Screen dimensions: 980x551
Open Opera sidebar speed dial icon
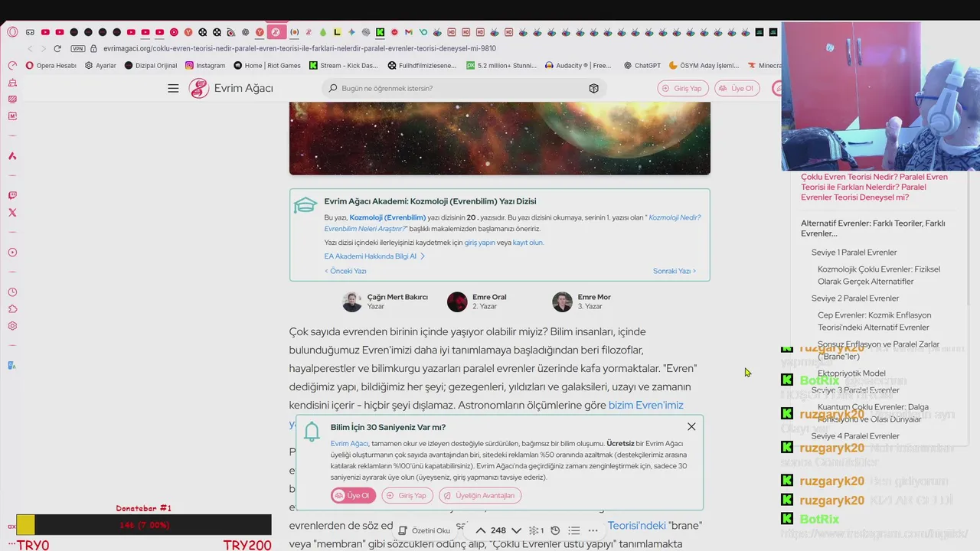point(12,66)
